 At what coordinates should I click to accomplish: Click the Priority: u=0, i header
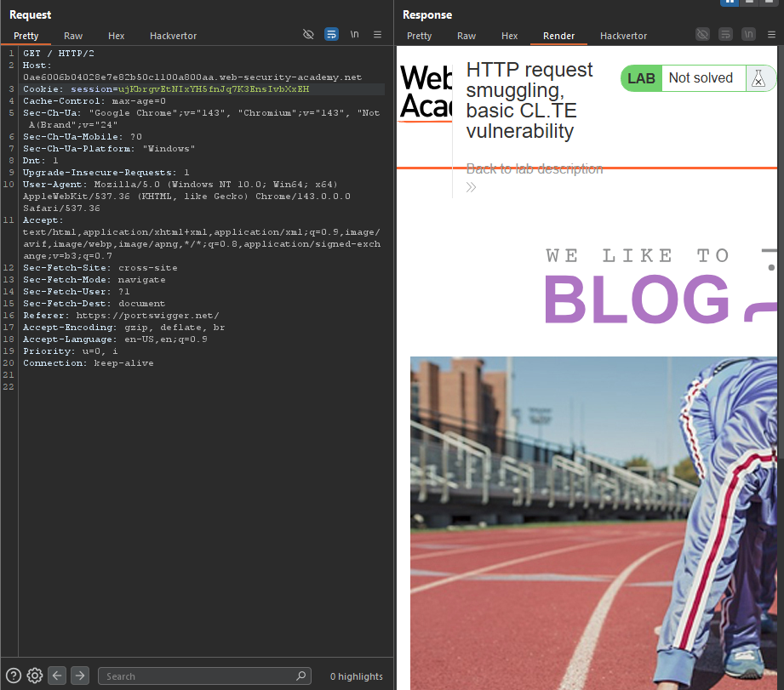71,351
